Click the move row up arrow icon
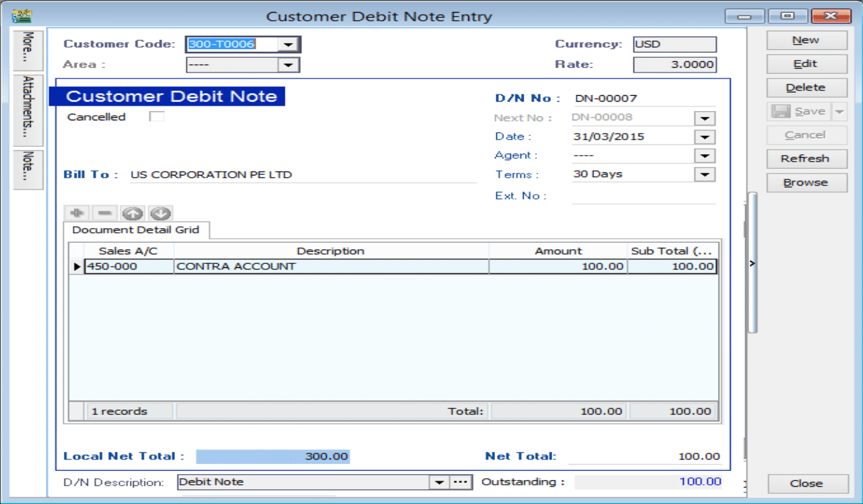863x504 pixels. [x=132, y=213]
